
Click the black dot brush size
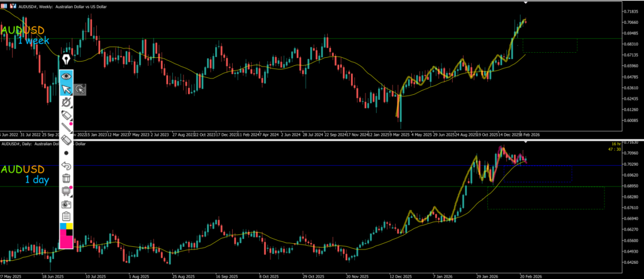(x=66, y=153)
